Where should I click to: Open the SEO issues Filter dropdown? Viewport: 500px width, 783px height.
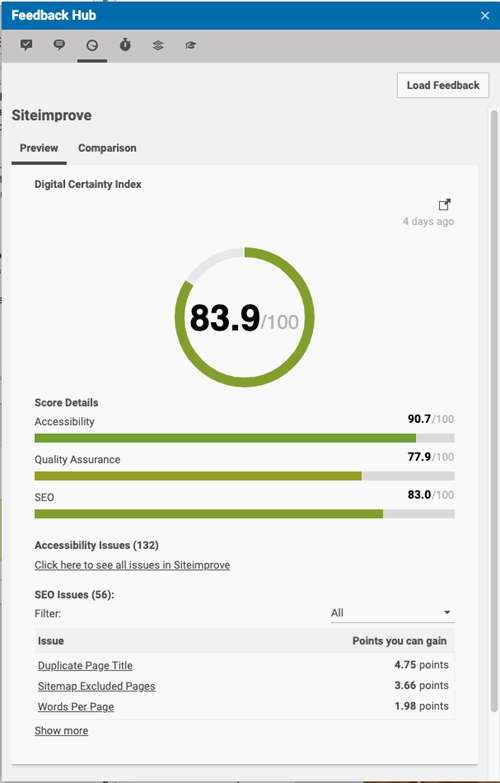click(392, 613)
